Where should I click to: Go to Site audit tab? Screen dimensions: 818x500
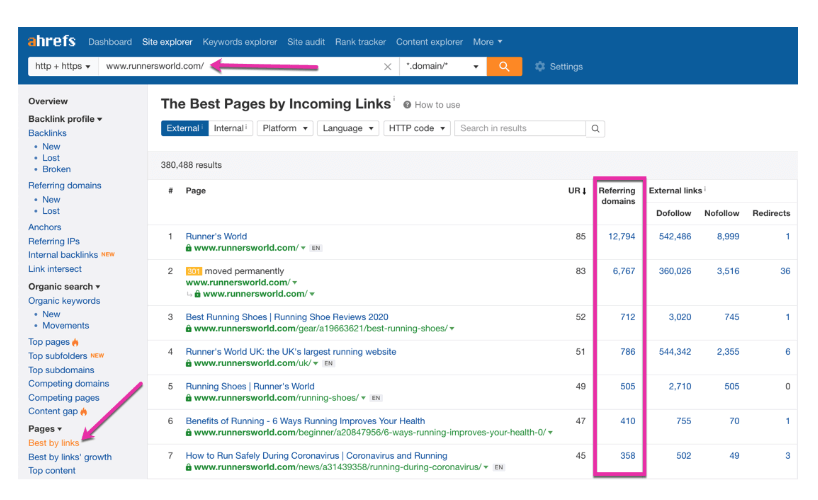pyautogui.click(x=307, y=42)
